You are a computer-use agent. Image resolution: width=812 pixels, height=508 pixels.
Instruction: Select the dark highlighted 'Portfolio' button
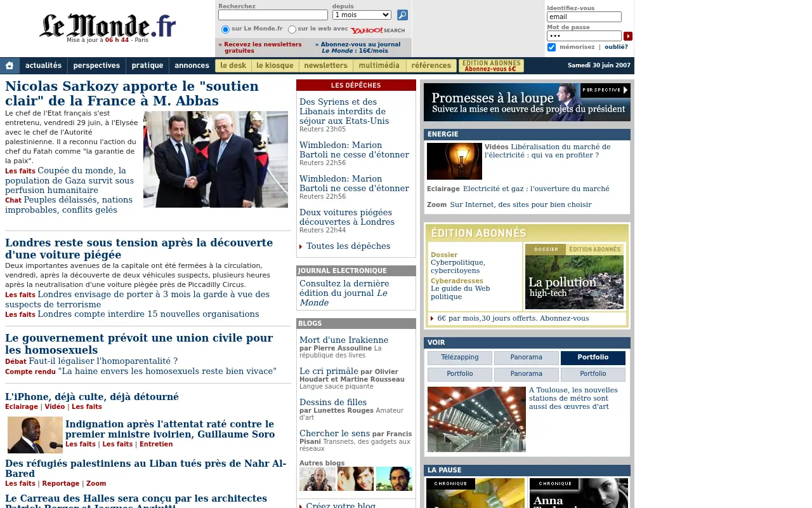[x=593, y=358]
